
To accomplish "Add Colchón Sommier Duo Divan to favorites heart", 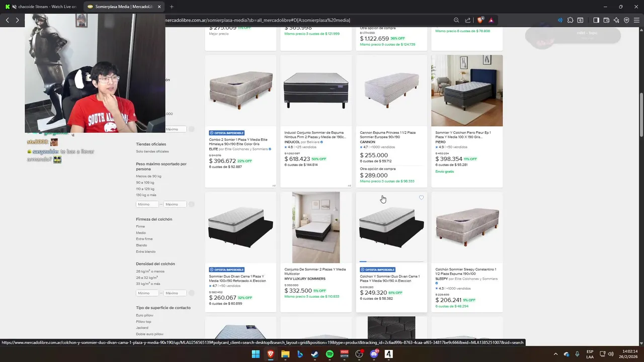I will (421, 198).
